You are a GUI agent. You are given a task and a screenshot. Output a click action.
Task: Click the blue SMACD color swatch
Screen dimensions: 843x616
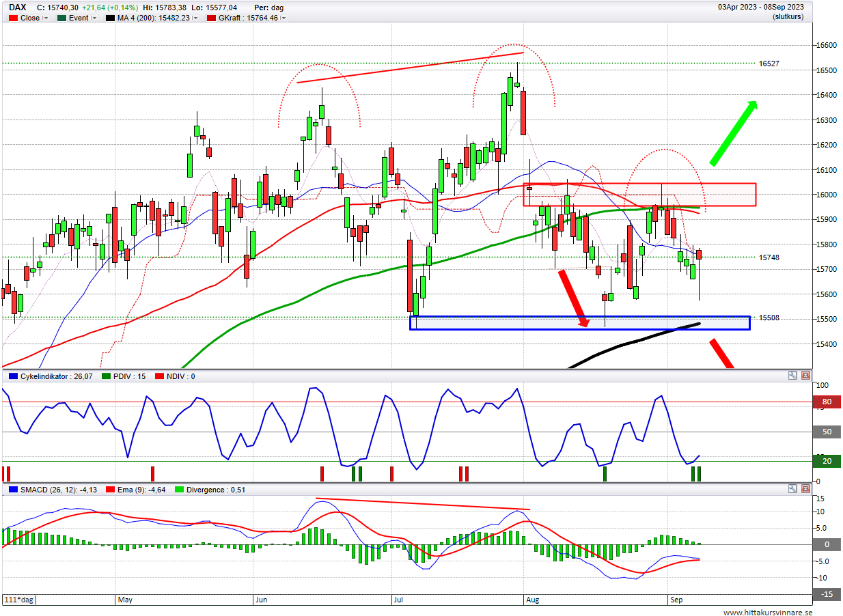click(13, 490)
